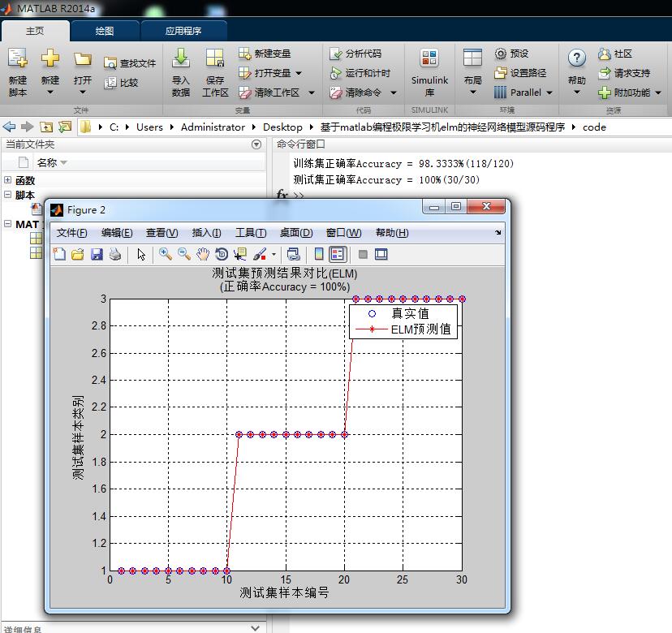672x633 pixels.
Task: Click the Hide Plot Tools icon in Figure 2
Action: click(363, 254)
